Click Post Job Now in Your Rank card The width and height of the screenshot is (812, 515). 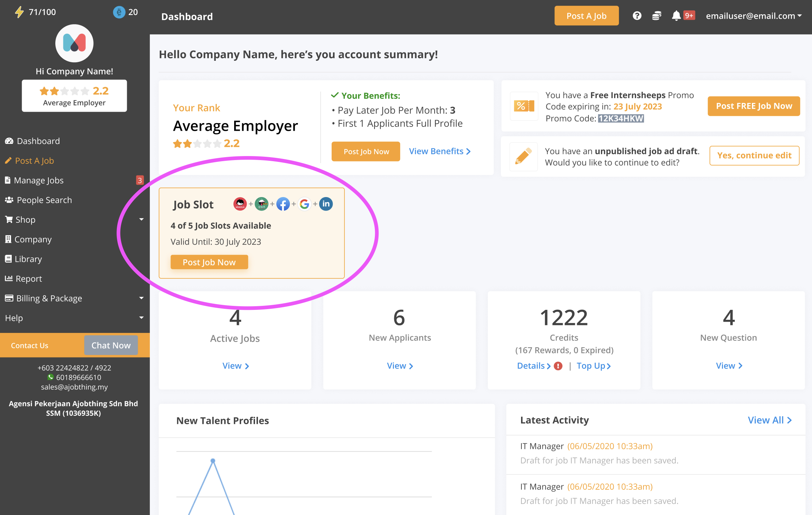click(x=366, y=151)
